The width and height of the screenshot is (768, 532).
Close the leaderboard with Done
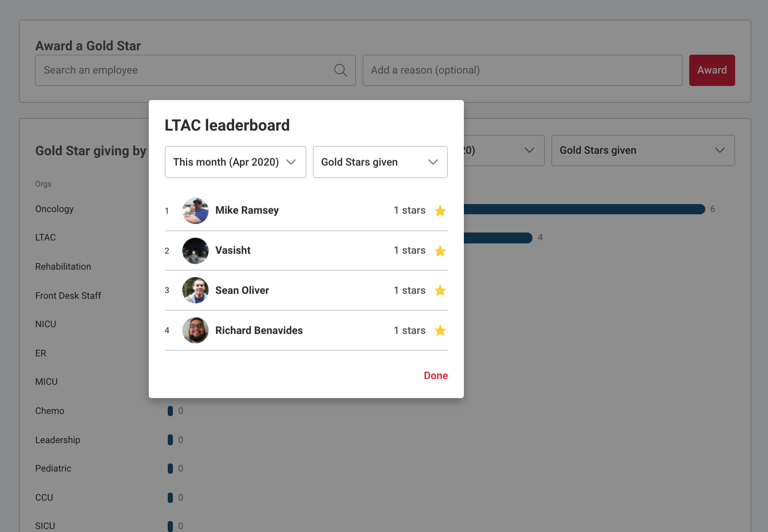(x=436, y=376)
